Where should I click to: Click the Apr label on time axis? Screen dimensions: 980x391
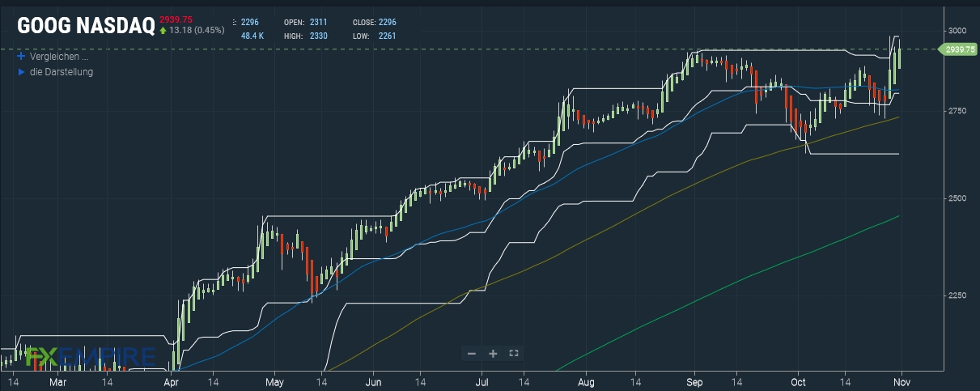[x=172, y=380]
